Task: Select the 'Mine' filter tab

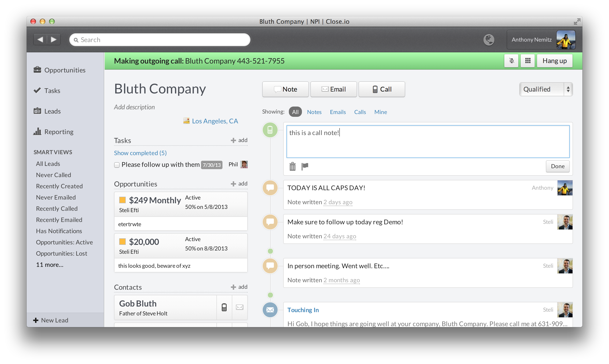Action: 381,112
